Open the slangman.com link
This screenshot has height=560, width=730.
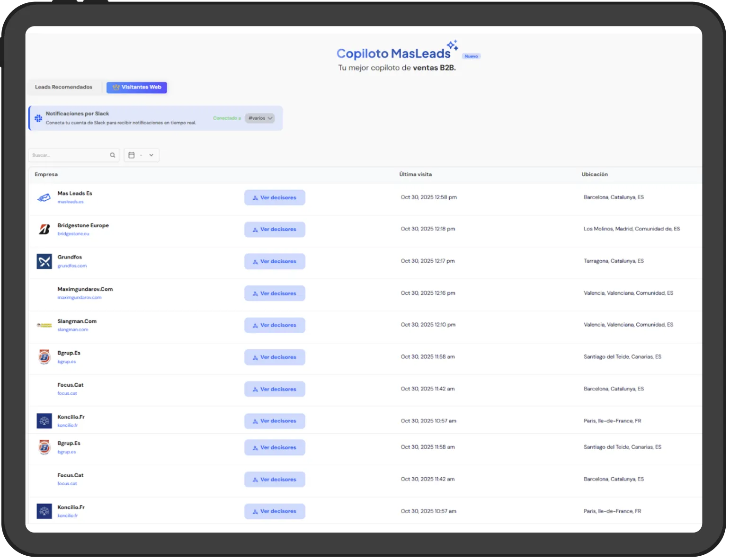click(x=73, y=330)
